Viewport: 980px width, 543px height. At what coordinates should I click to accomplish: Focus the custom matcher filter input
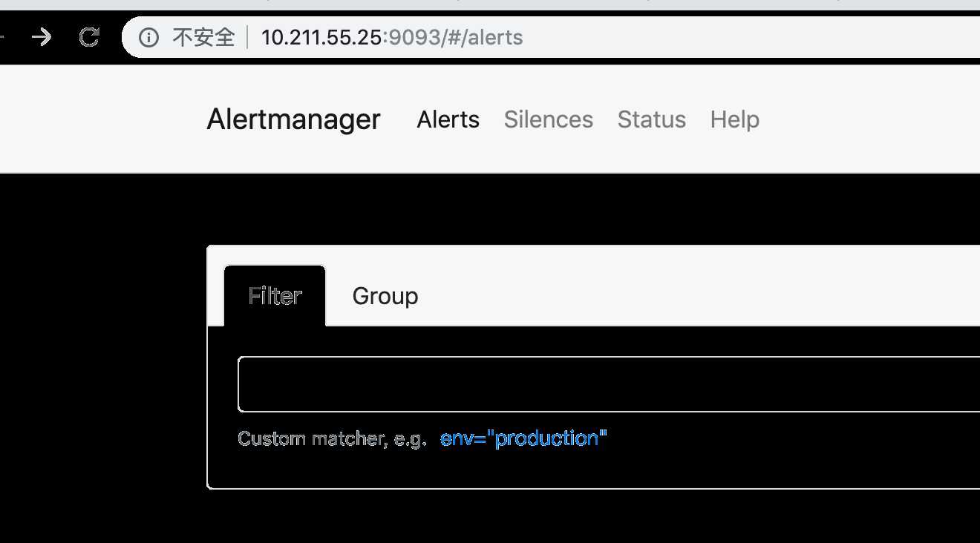(x=609, y=384)
